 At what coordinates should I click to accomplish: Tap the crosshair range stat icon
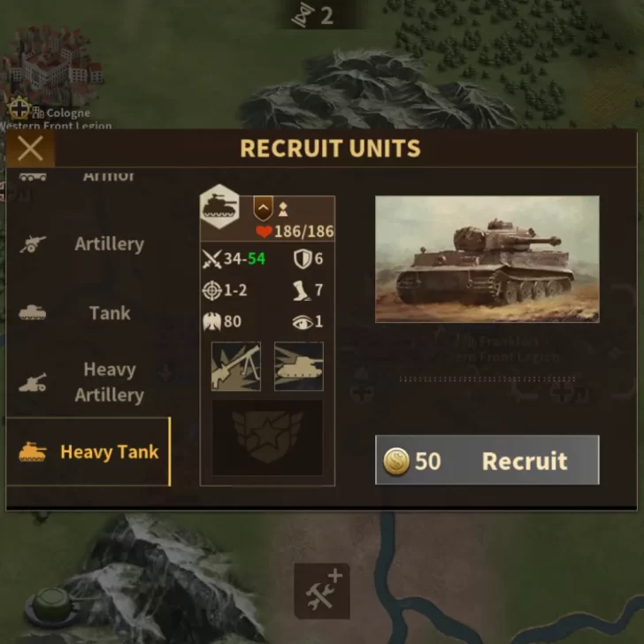pyautogui.click(x=212, y=290)
